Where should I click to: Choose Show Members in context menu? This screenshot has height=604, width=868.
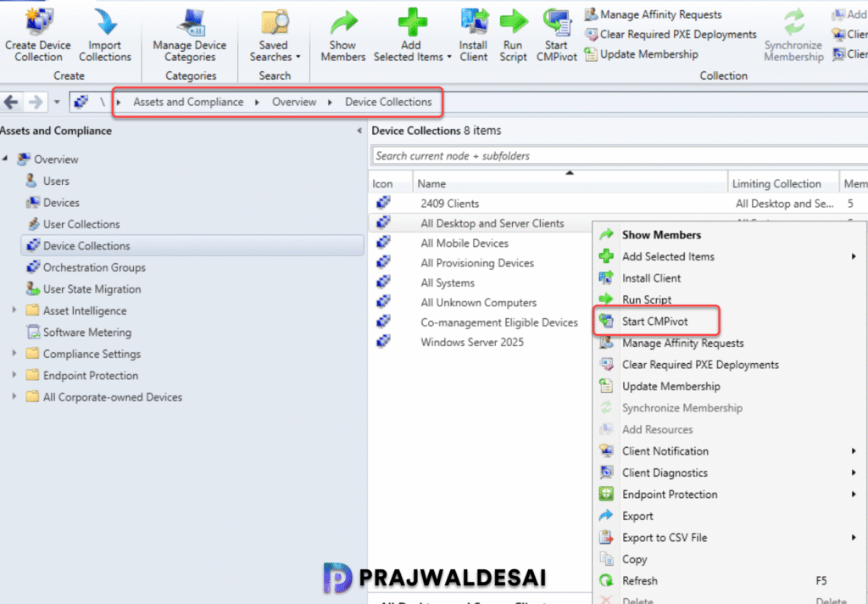click(728, 235)
